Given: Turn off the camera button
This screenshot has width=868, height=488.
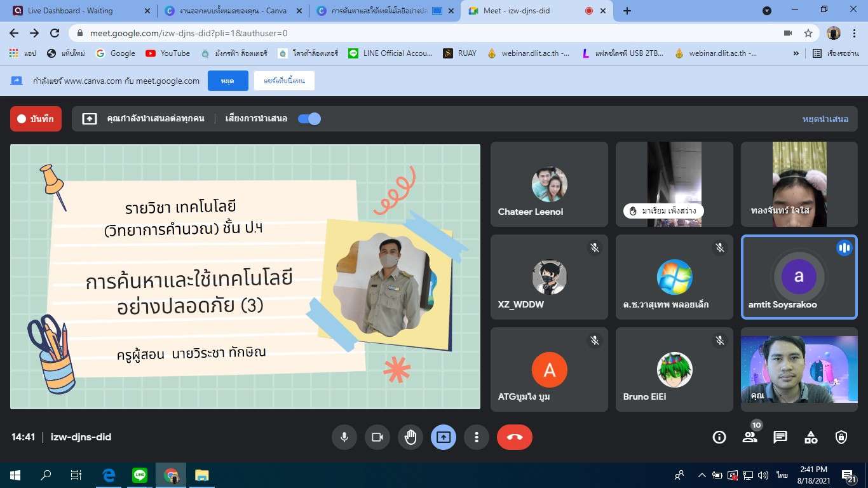Looking at the screenshot, I should click(x=377, y=437).
